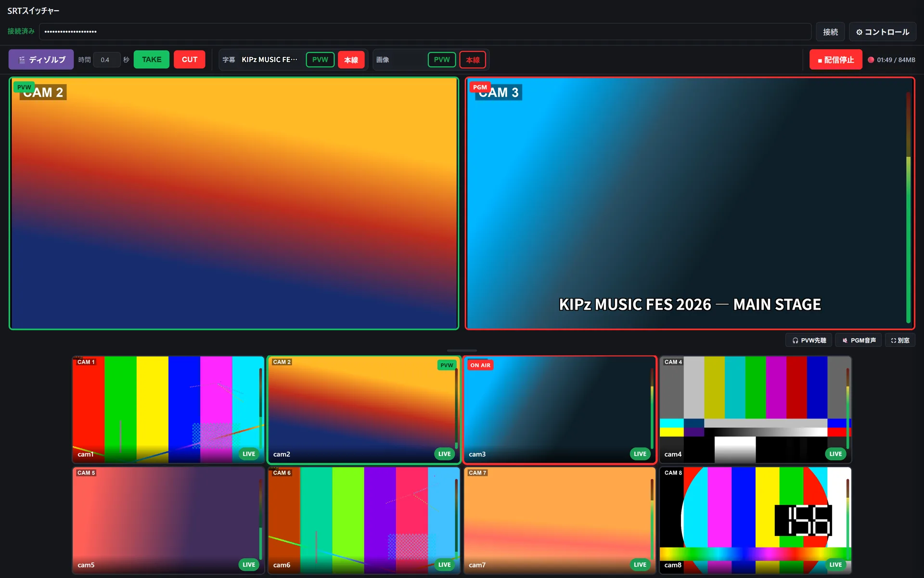Open the 字幕 caption selector KIPz MUSIC FE…

[x=270, y=60]
